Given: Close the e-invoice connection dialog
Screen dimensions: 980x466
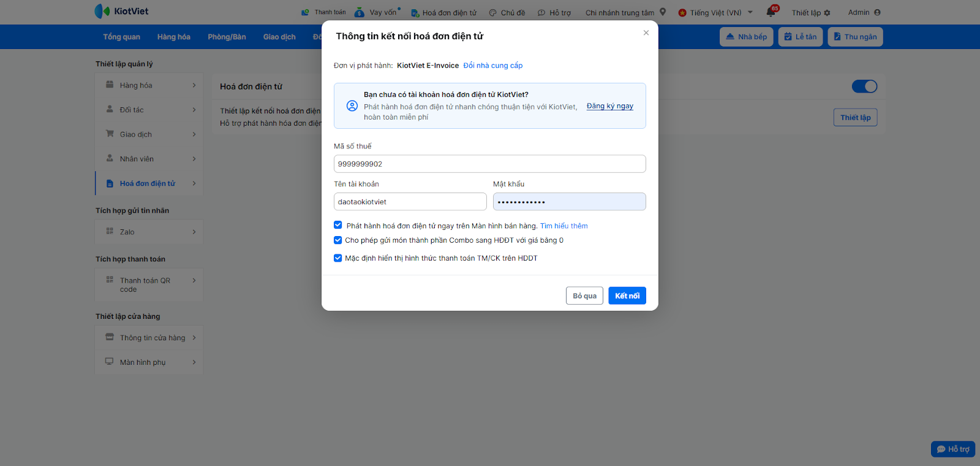Looking at the screenshot, I should (646, 33).
